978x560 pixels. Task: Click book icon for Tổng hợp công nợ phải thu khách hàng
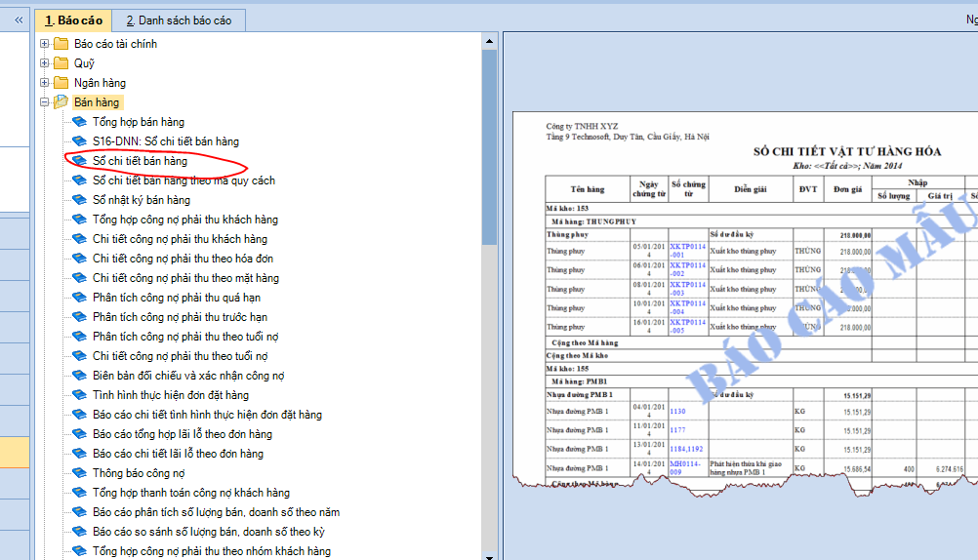click(79, 219)
